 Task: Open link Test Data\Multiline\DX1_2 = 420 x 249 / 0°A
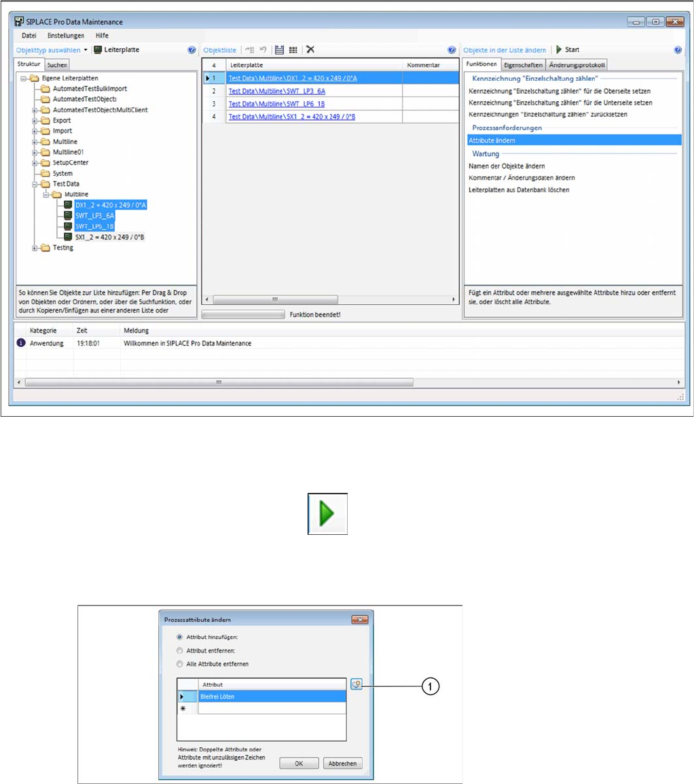[293, 78]
